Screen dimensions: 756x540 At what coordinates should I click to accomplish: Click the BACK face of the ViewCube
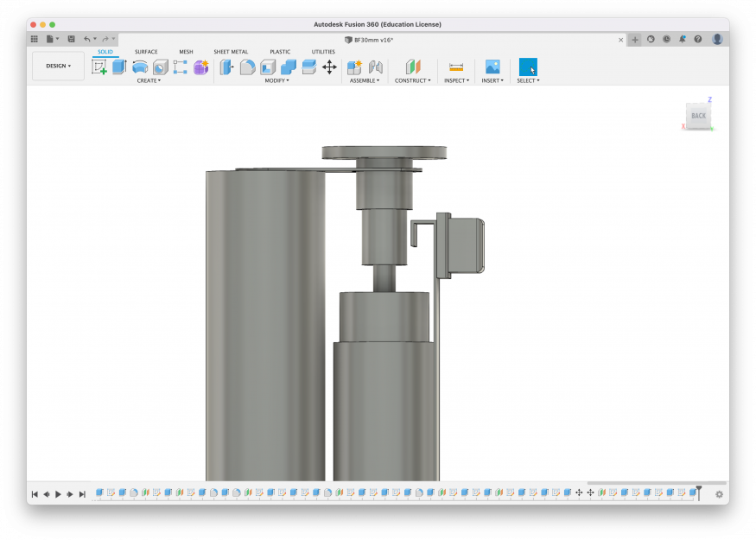[x=698, y=115]
